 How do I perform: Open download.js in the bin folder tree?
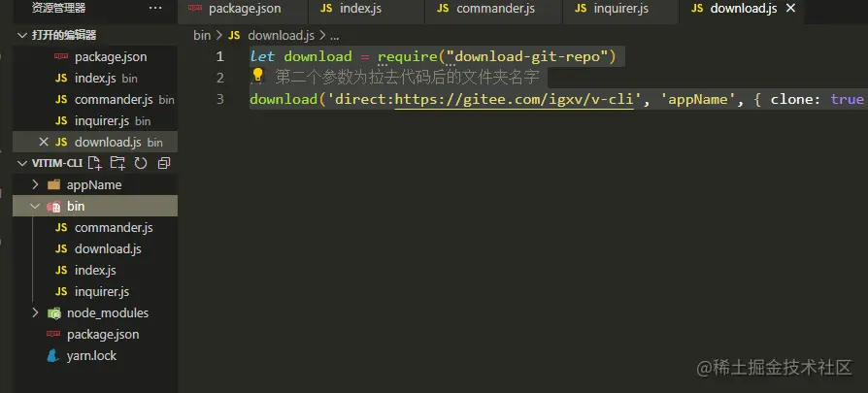click(95, 249)
